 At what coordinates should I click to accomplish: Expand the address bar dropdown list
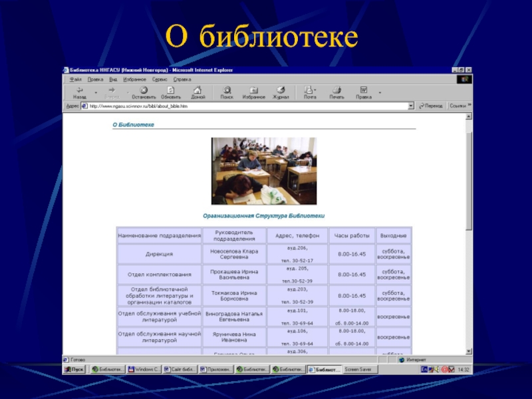tap(411, 106)
